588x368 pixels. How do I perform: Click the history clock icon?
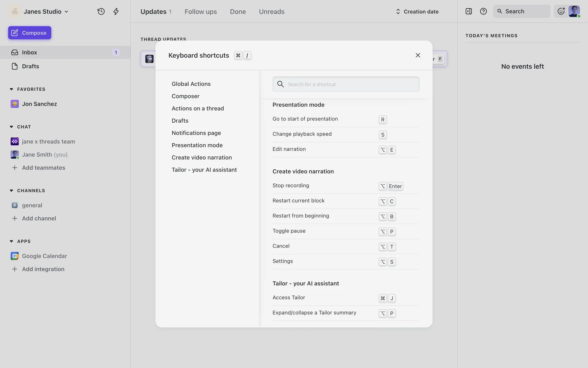coord(101,12)
